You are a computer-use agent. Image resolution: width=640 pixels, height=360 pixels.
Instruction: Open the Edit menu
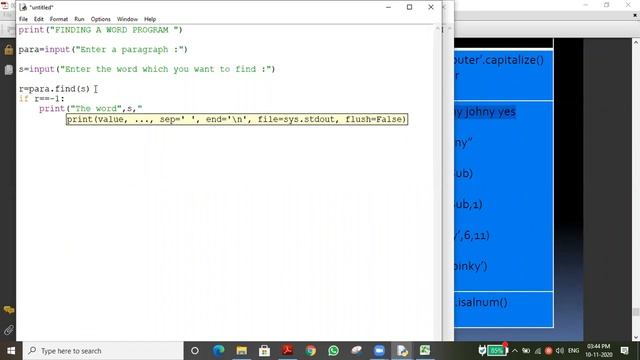(x=39, y=19)
